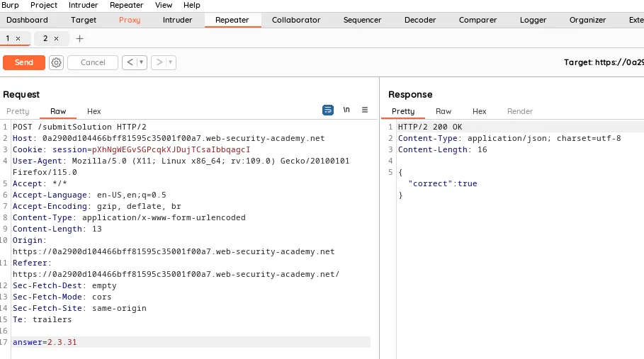Switch to the Intruder tool tab
The image size is (644, 359).
point(177,20)
